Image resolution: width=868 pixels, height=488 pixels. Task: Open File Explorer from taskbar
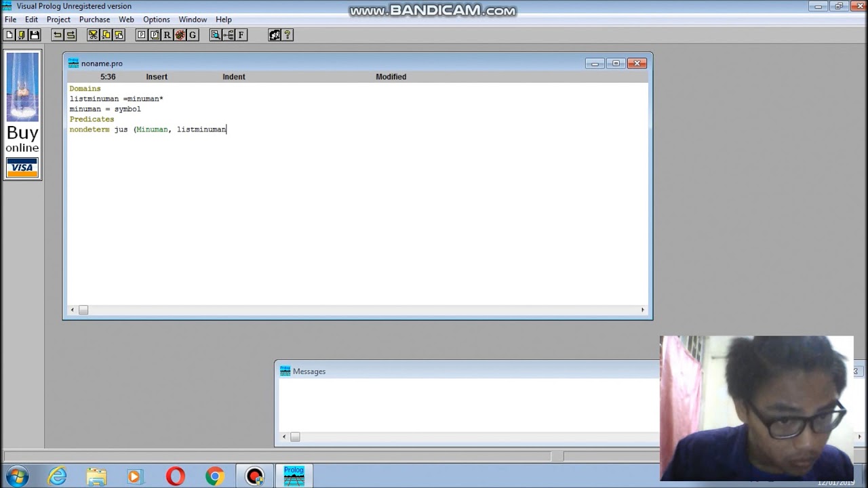pyautogui.click(x=96, y=476)
